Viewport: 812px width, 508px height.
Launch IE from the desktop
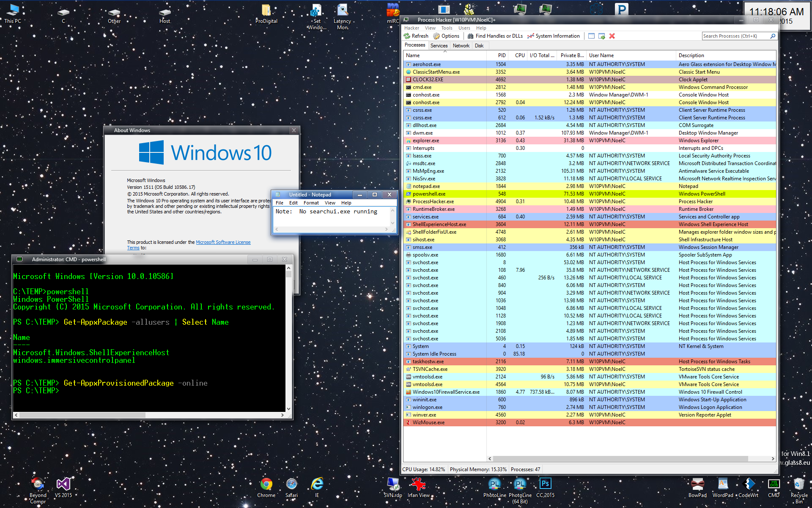(x=317, y=488)
